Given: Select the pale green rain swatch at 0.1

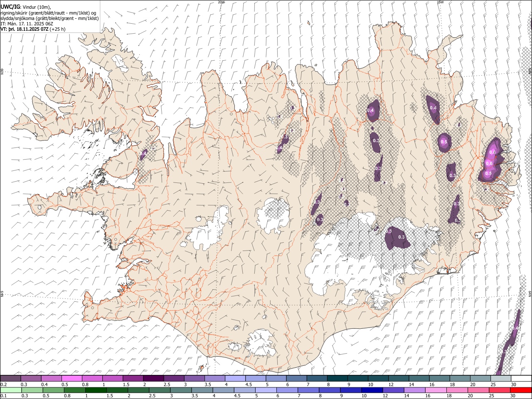Looking at the screenshot, I should coord(11,390).
